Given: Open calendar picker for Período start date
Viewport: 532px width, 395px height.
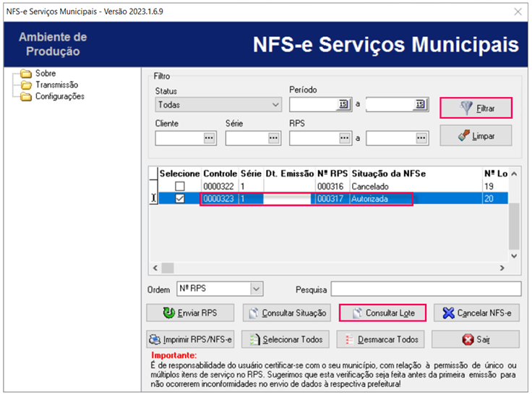Looking at the screenshot, I should click(343, 105).
